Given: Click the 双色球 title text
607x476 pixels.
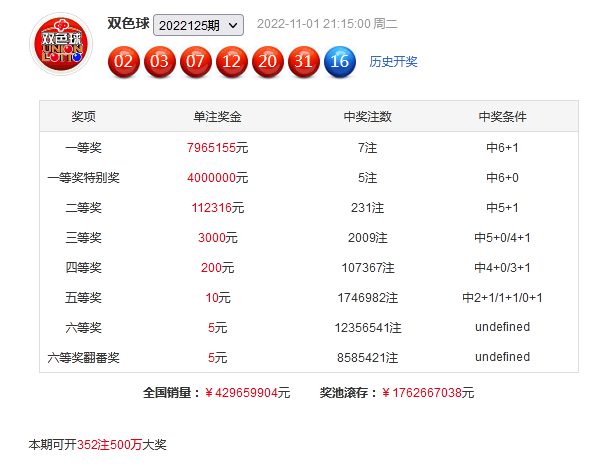Looking at the screenshot, I should [x=126, y=24].
